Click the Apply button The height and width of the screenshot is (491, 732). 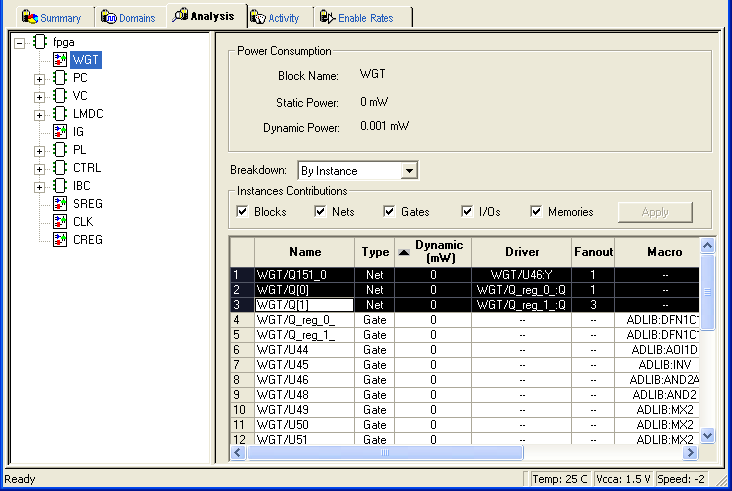click(655, 212)
